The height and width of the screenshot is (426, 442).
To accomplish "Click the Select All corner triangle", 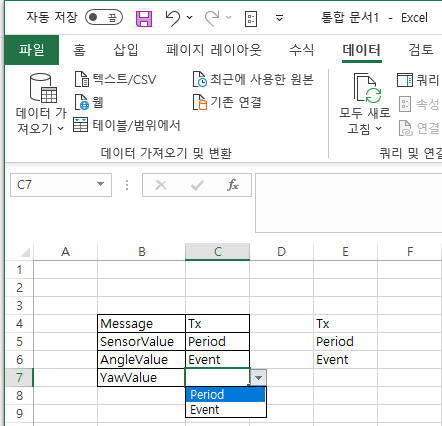I will pos(25,252).
